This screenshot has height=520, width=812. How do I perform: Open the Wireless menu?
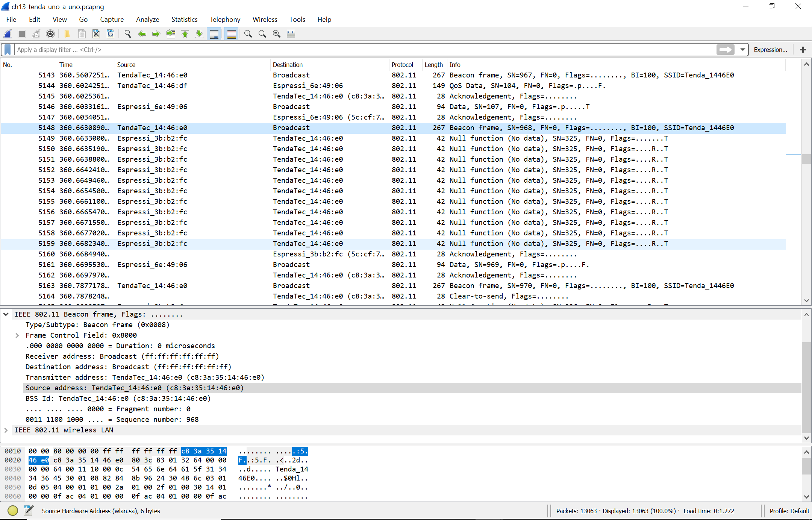click(265, 19)
